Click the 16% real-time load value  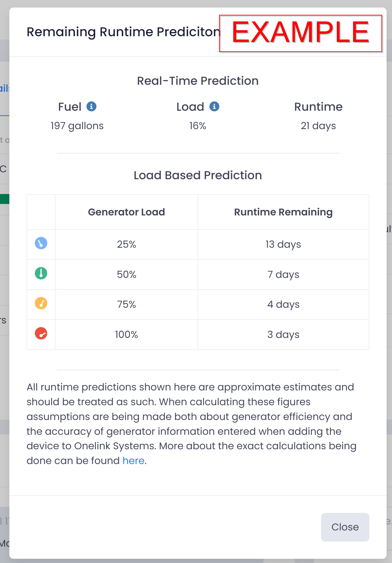pos(198,126)
